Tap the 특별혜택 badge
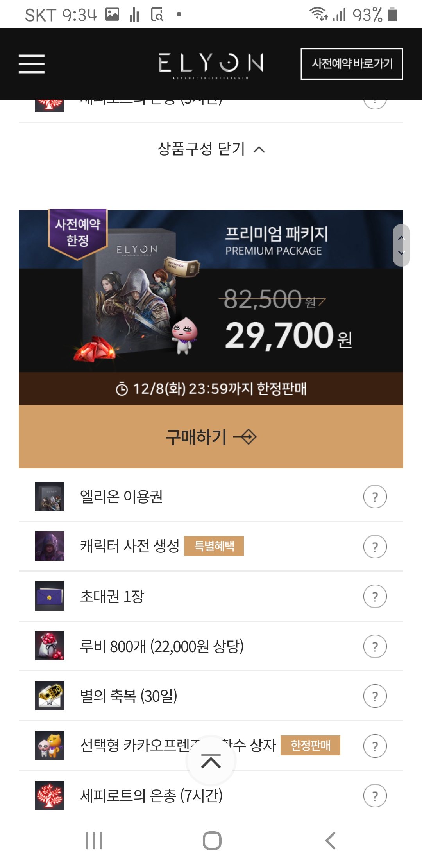The width and height of the screenshot is (422, 868). pyautogui.click(x=214, y=546)
